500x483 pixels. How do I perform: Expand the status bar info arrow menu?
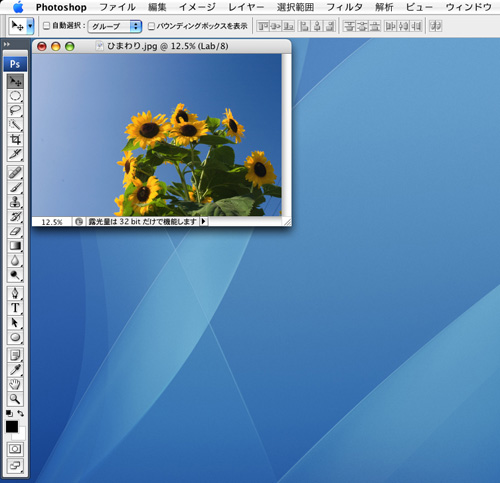[x=204, y=221]
